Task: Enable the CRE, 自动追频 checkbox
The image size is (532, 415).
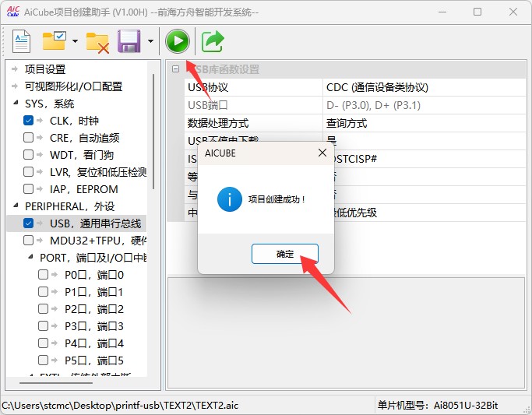Action: (29, 137)
